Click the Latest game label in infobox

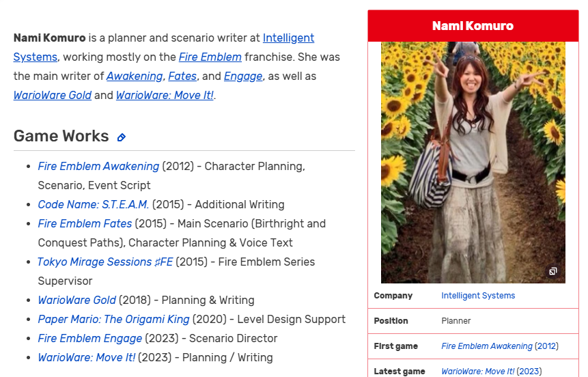pos(400,372)
